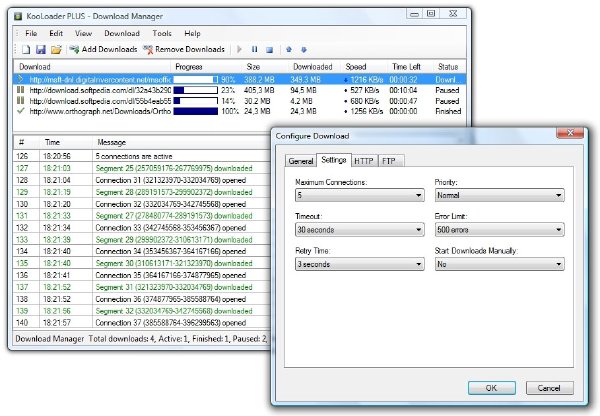
Task: Expand the Priority dropdown
Action: (x=499, y=195)
